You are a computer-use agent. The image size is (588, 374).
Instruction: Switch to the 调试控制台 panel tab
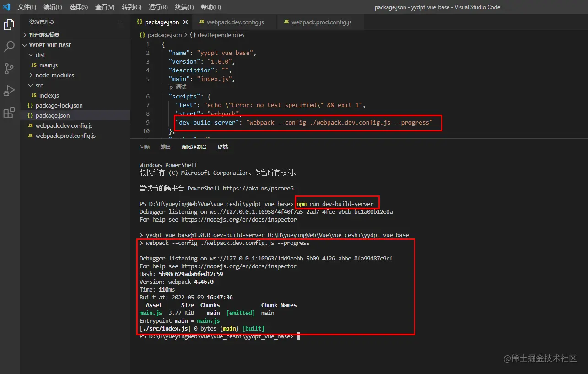click(194, 147)
